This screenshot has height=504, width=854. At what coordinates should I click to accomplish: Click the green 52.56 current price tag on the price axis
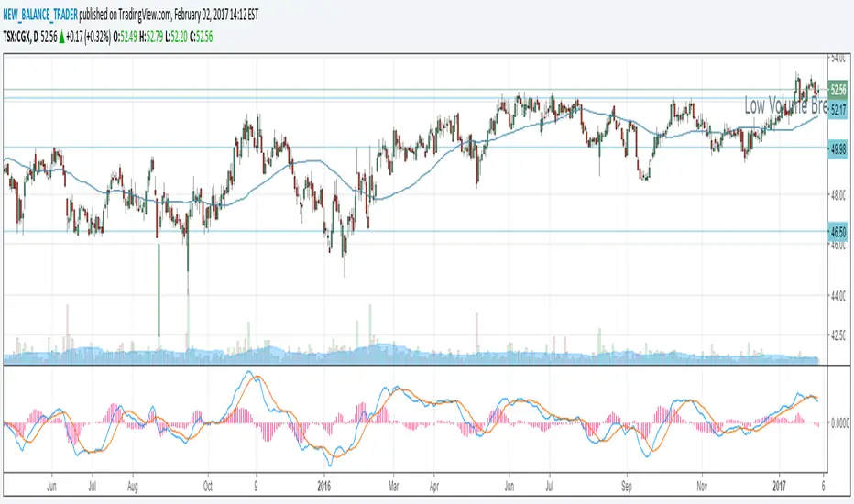838,90
